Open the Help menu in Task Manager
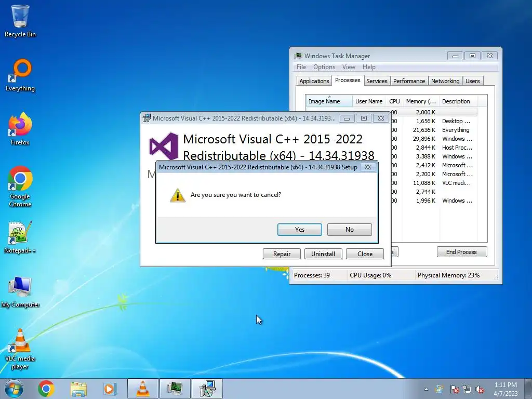 click(x=369, y=67)
